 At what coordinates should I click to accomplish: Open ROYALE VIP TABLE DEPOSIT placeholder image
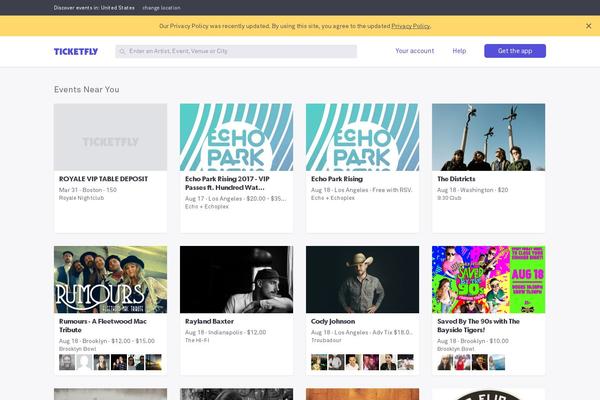(x=111, y=137)
